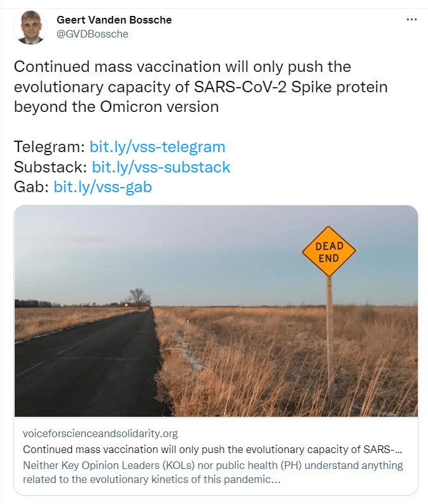This screenshot has width=428, height=504.
Task: Follow the bit.ly/vss-substack link
Action: click(x=161, y=167)
